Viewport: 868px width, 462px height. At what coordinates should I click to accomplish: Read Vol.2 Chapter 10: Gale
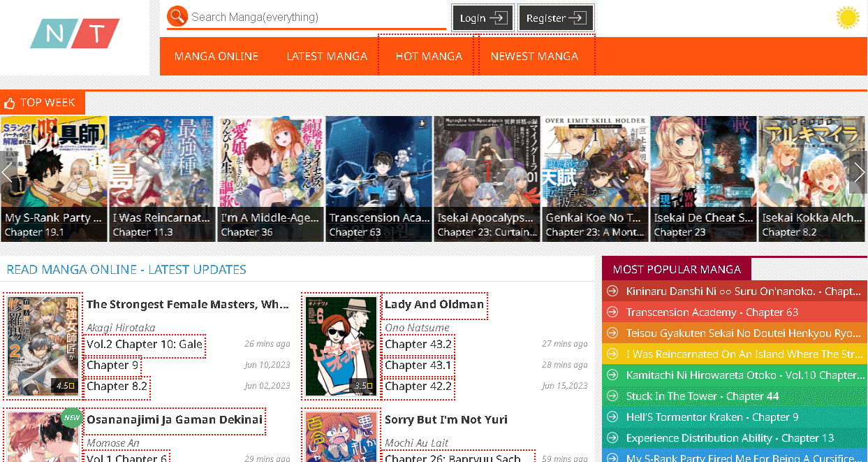145,344
